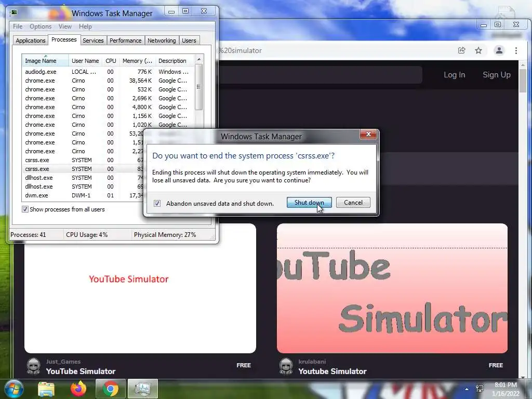The height and width of the screenshot is (399, 532).
Task: Close the csrss.exe warning dialog
Action: coord(368,135)
